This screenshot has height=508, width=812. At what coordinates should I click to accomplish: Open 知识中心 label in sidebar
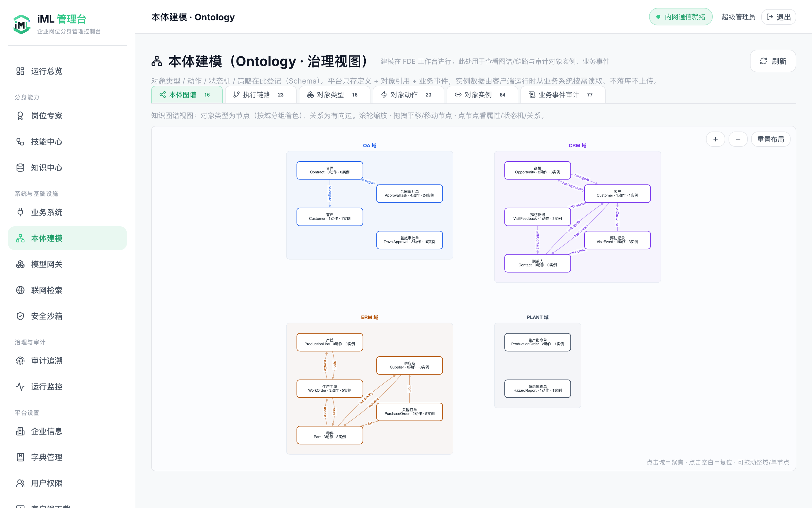point(47,168)
